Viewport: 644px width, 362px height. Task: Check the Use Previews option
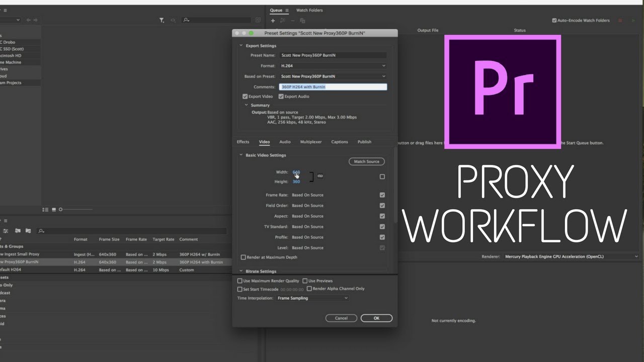point(305,281)
